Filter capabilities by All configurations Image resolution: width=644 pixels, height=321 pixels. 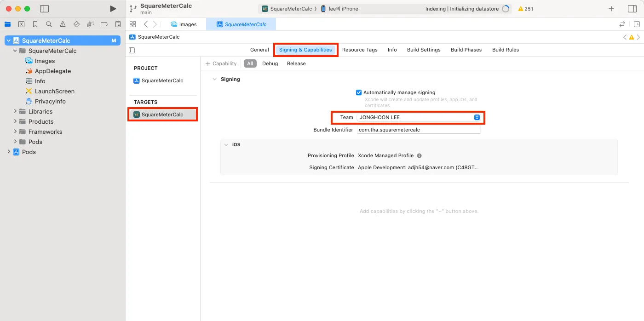tap(250, 63)
